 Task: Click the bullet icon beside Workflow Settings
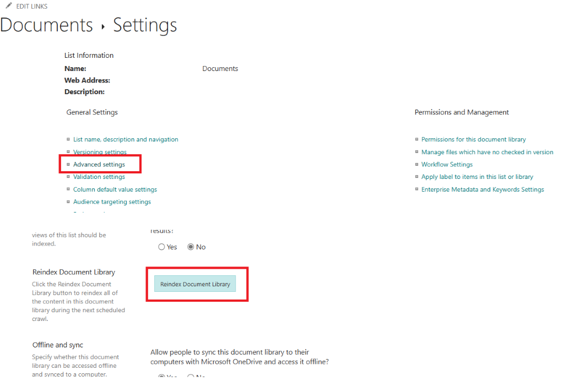pos(416,164)
